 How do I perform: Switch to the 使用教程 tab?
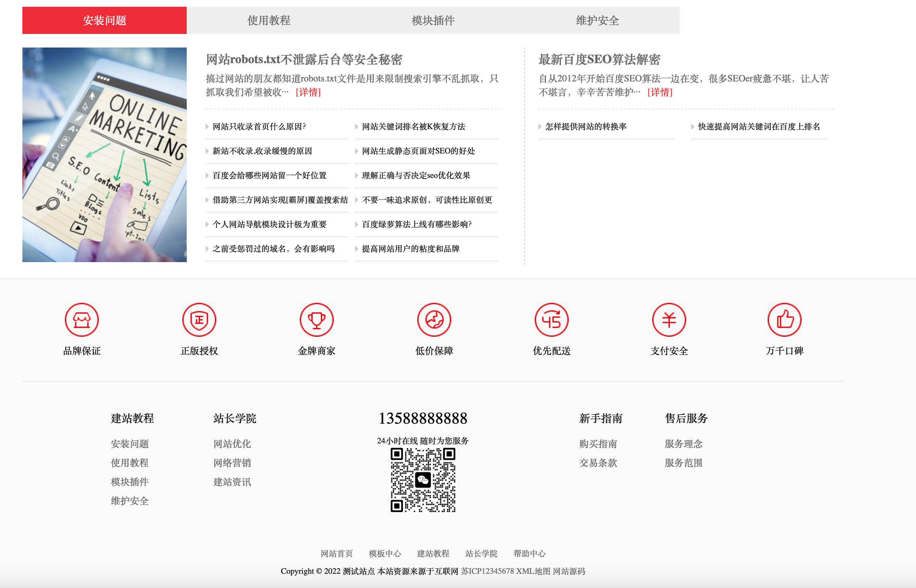point(269,20)
